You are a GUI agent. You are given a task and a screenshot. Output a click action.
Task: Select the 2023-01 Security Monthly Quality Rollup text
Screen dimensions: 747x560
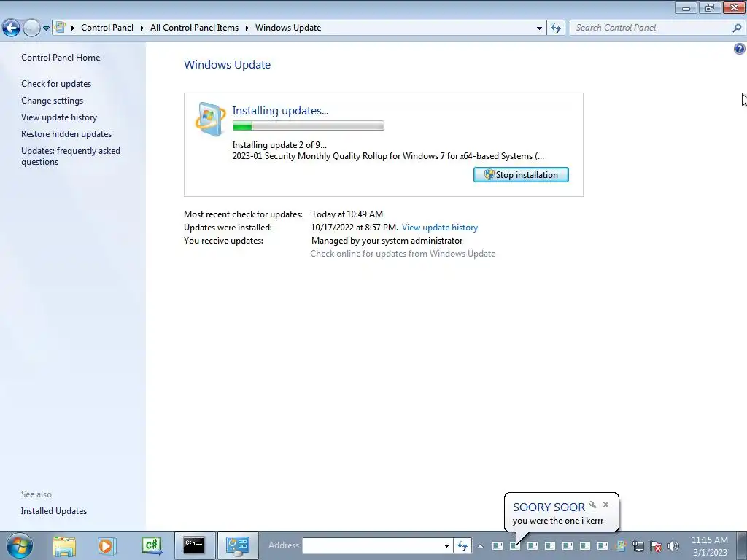point(388,156)
